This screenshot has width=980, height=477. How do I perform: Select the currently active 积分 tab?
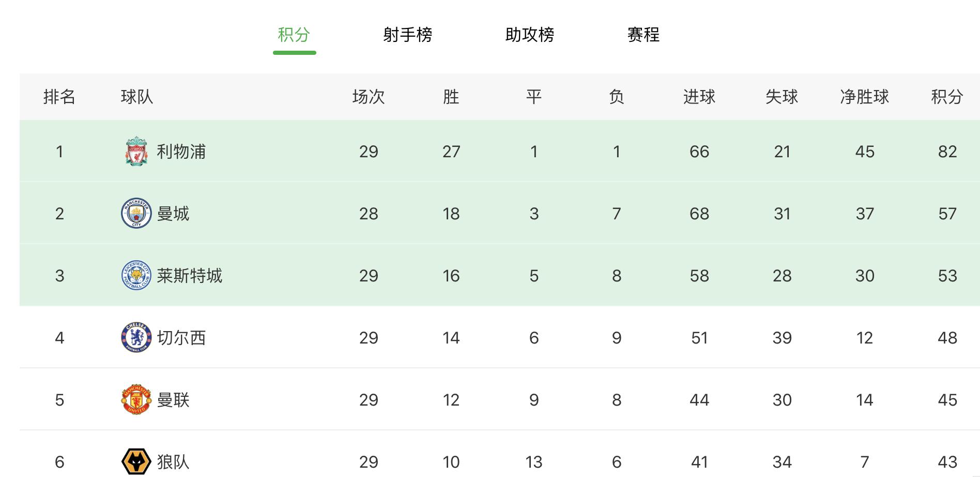point(294,35)
